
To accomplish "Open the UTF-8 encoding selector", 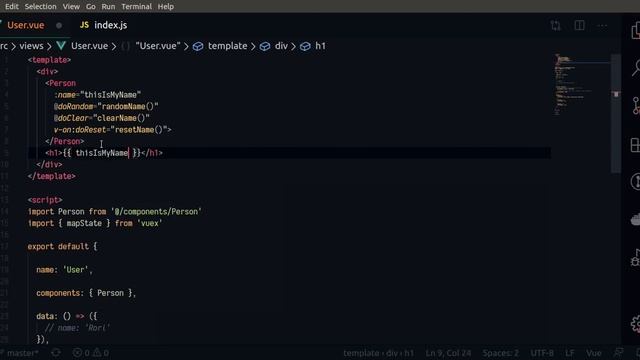I will (542, 353).
